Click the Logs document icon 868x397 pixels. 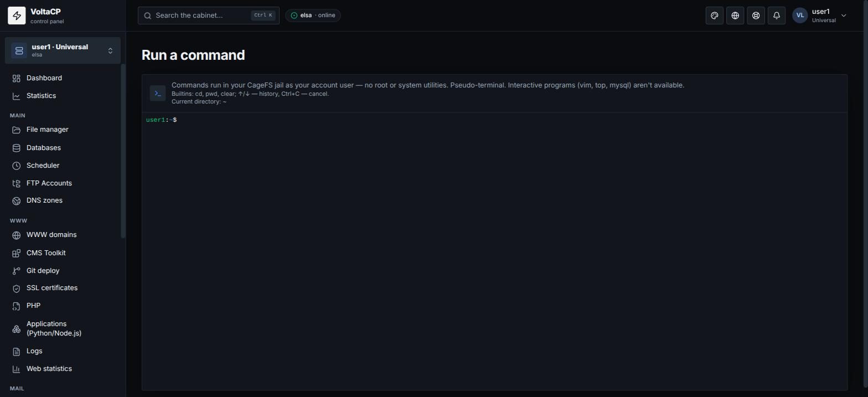[x=16, y=351]
